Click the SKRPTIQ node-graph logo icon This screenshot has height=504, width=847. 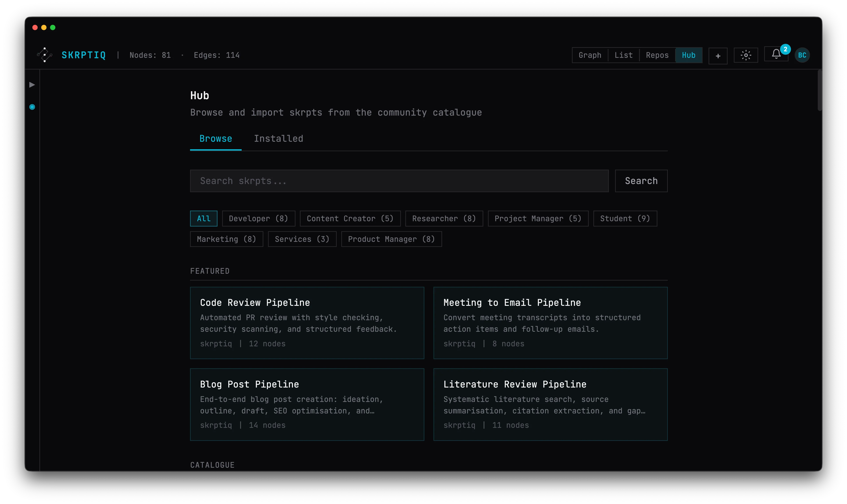click(x=45, y=55)
